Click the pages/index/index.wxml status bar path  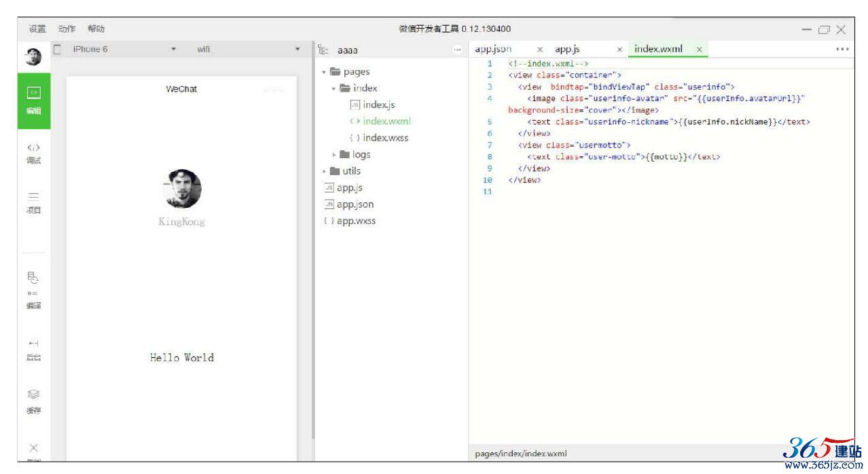tap(521, 454)
